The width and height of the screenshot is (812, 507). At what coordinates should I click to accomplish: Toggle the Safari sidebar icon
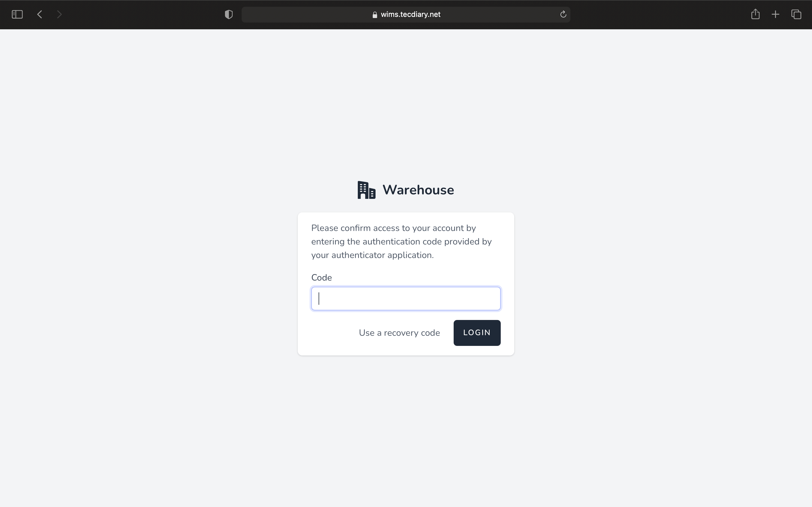(x=17, y=14)
